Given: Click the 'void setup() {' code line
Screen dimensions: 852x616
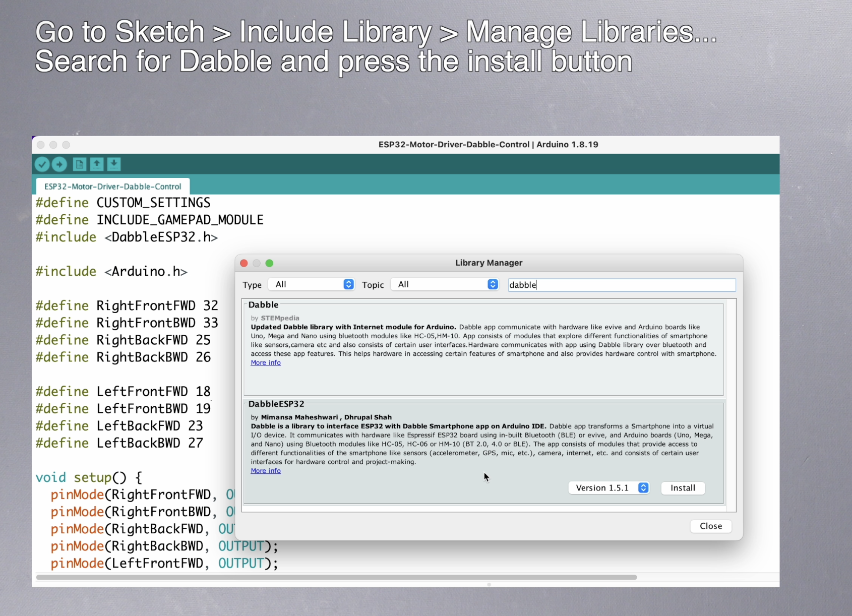Looking at the screenshot, I should point(89,477).
